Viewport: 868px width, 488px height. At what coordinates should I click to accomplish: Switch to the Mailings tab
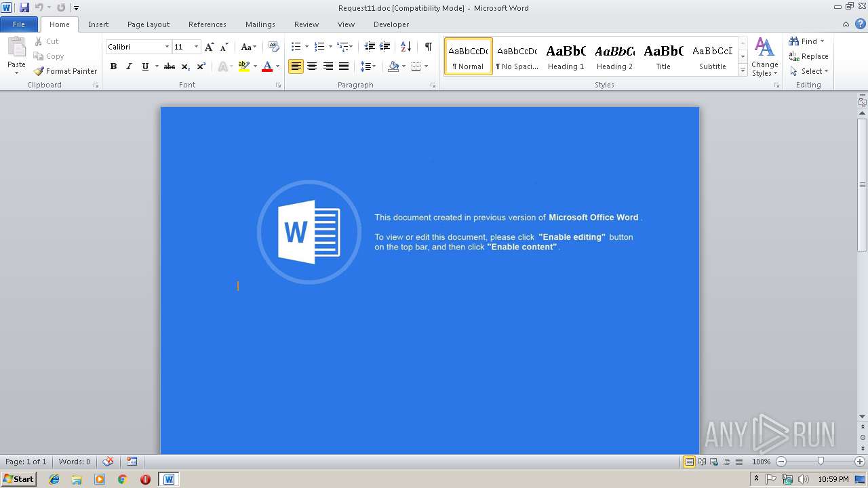pos(260,24)
